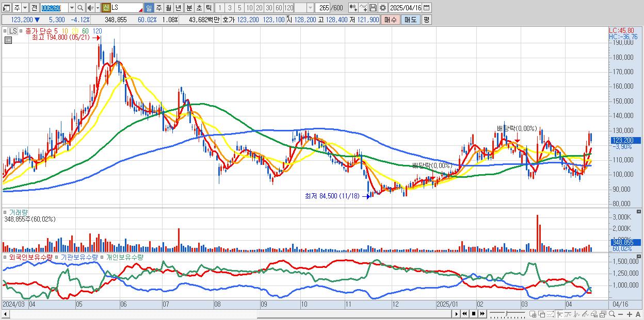Image resolution: width=644 pixels, height=320 pixels.
Task: Open the calendar date picker icon
Action: pyautogui.click(x=427, y=8)
